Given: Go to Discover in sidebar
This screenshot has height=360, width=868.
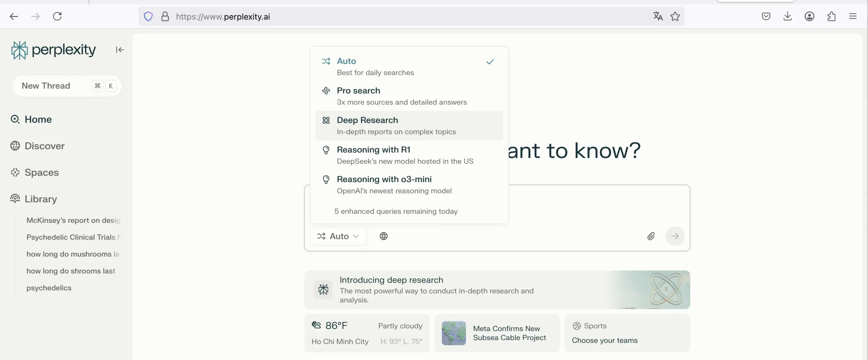Looking at the screenshot, I should [x=44, y=146].
